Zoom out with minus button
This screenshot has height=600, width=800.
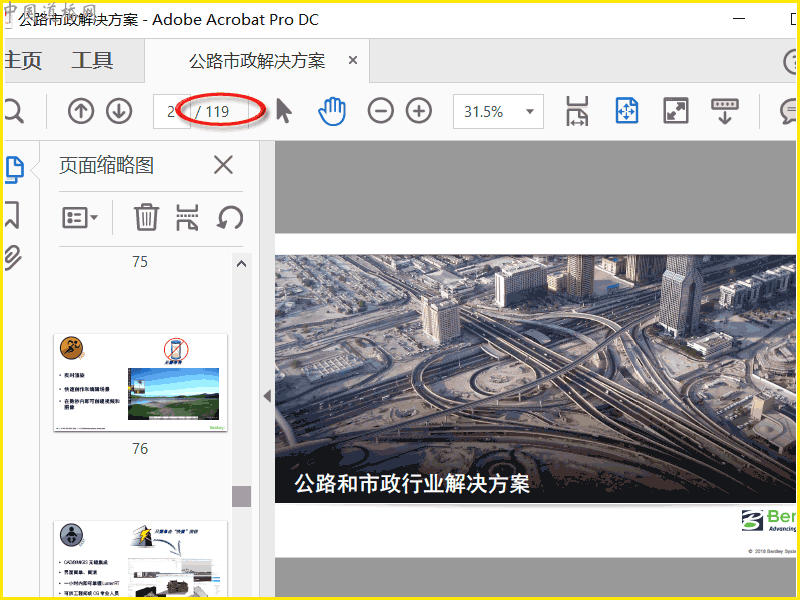click(381, 111)
